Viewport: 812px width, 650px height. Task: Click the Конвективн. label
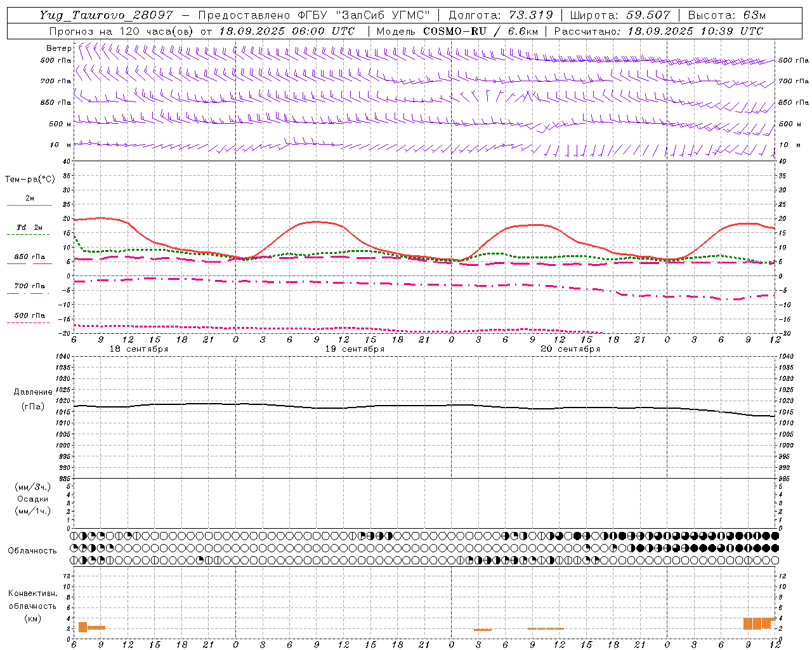pos(33,594)
